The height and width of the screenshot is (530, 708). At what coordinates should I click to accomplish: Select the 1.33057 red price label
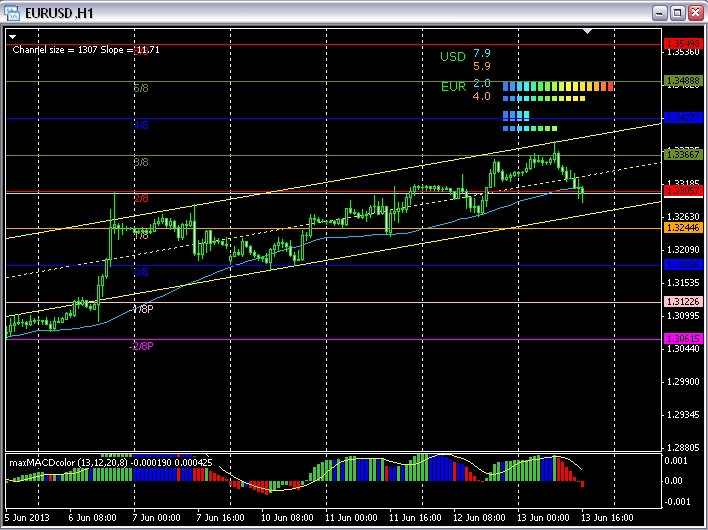click(x=683, y=191)
